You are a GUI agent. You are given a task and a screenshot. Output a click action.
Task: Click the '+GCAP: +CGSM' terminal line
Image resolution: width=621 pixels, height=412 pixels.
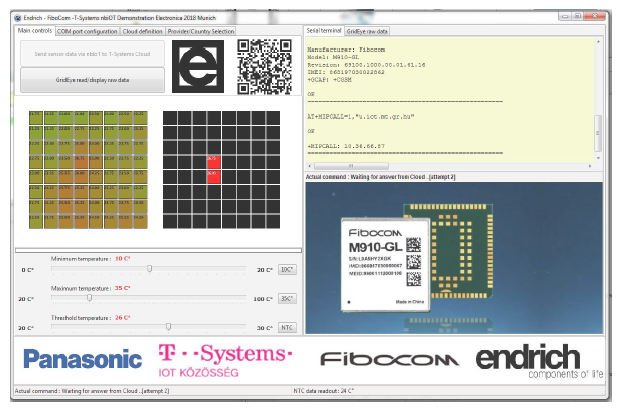329,80
